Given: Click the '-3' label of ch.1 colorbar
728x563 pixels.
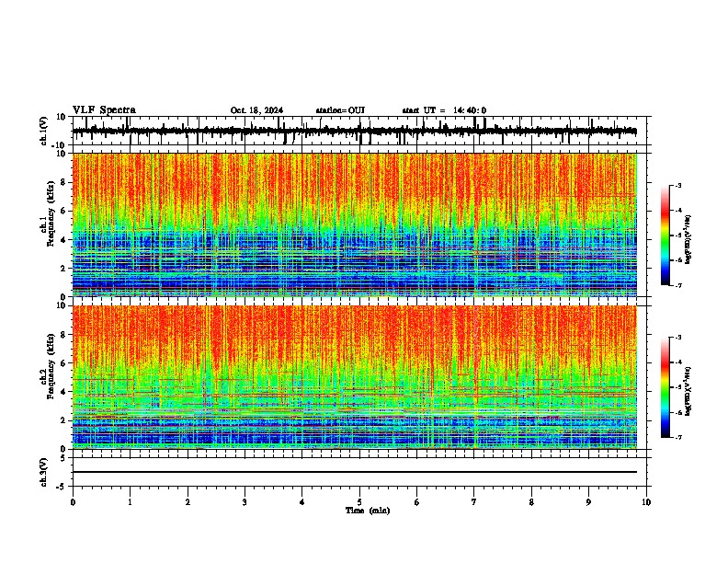Looking at the screenshot, I should click(677, 185).
